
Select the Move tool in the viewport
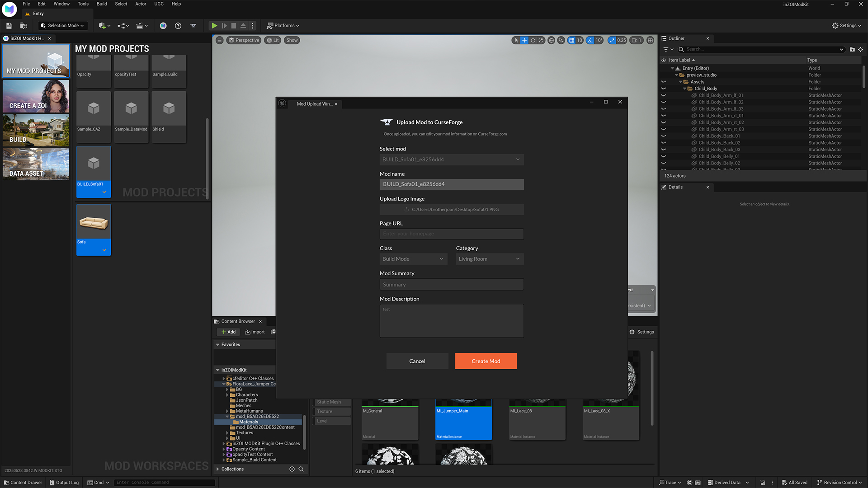point(524,40)
